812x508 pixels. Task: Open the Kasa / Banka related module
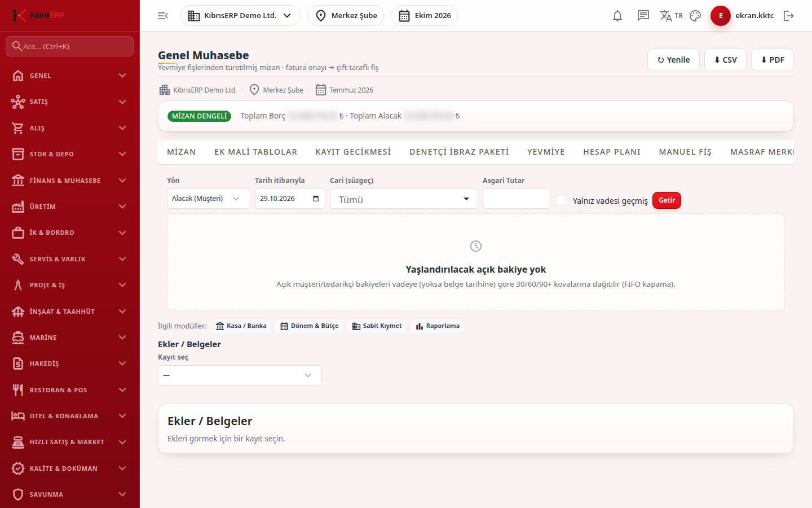point(241,326)
